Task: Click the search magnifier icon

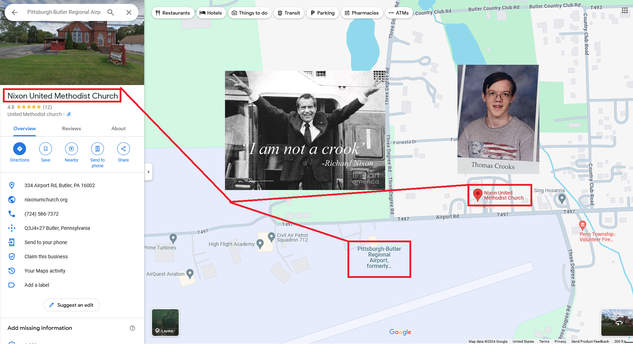Action: tap(111, 12)
